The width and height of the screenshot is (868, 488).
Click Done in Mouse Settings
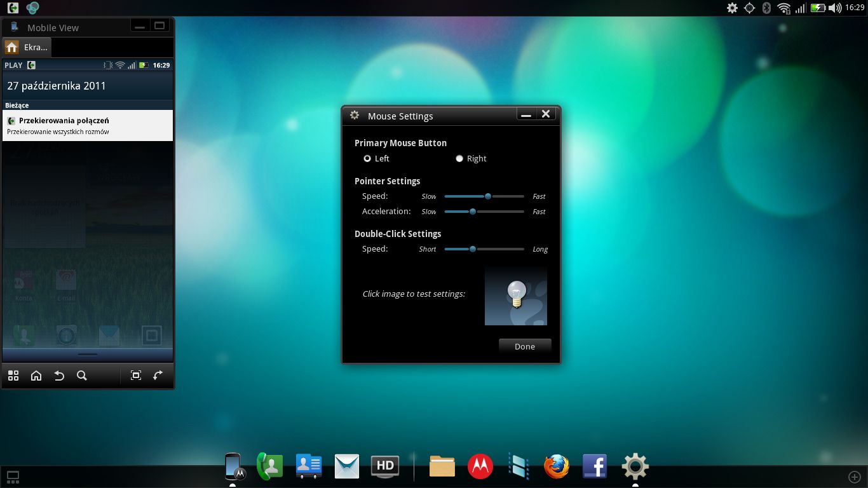(525, 346)
